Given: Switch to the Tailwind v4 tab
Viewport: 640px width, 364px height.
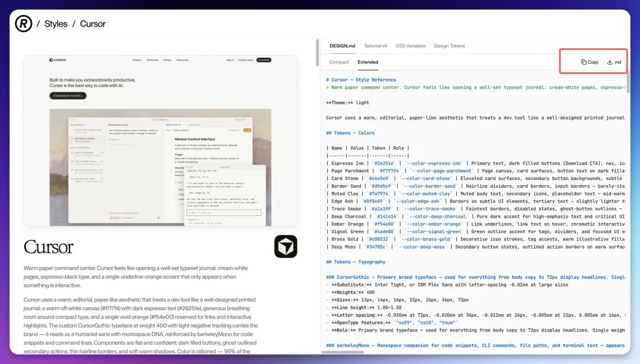Looking at the screenshot, I should (x=375, y=46).
